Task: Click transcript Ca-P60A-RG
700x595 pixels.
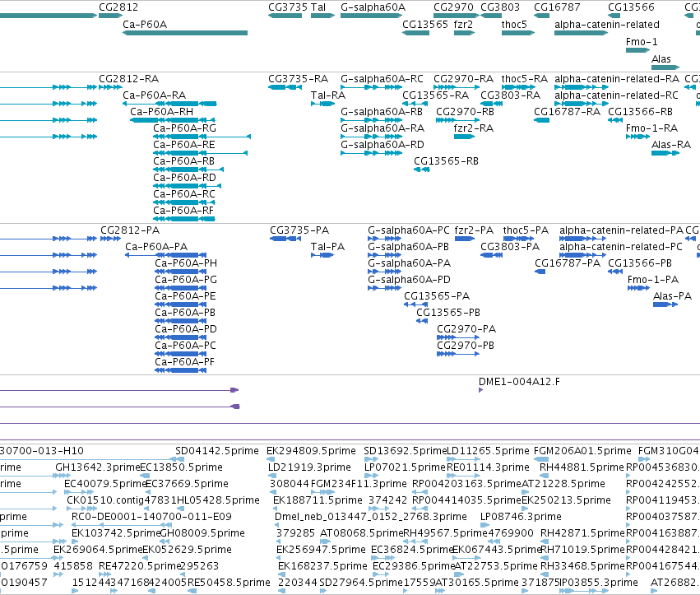Action: tap(184, 128)
